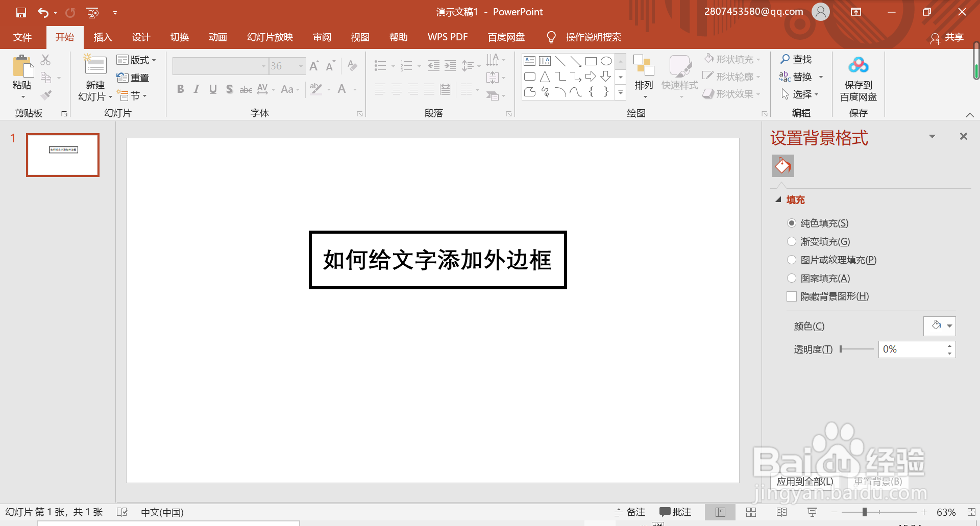Click Apply to All (应用到全部) button

tap(805, 481)
